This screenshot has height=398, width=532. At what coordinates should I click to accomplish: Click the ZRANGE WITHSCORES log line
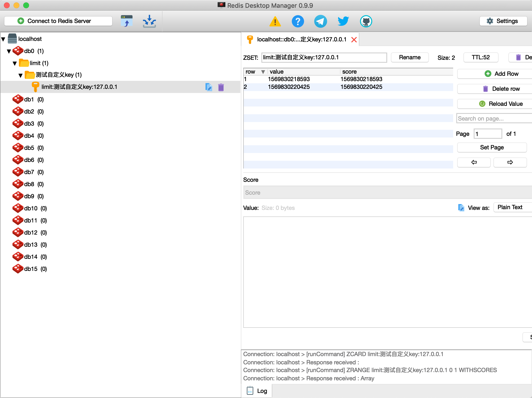(370, 370)
